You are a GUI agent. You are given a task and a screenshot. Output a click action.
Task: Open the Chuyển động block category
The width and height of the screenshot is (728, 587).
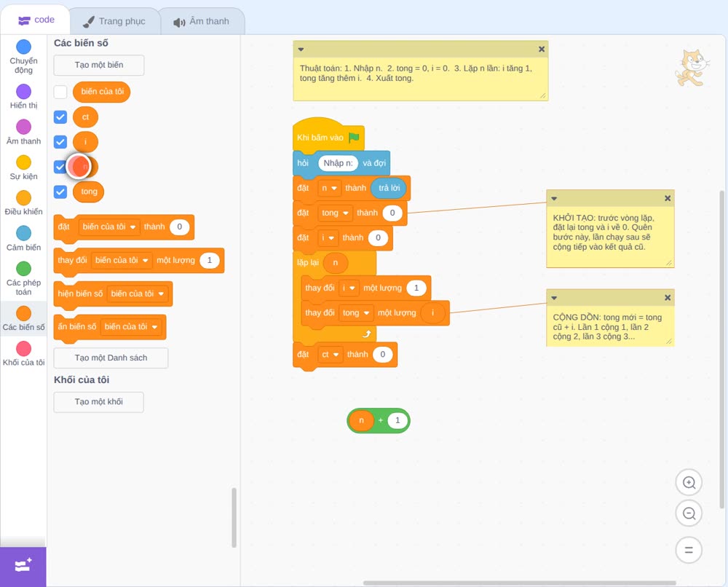point(23,57)
